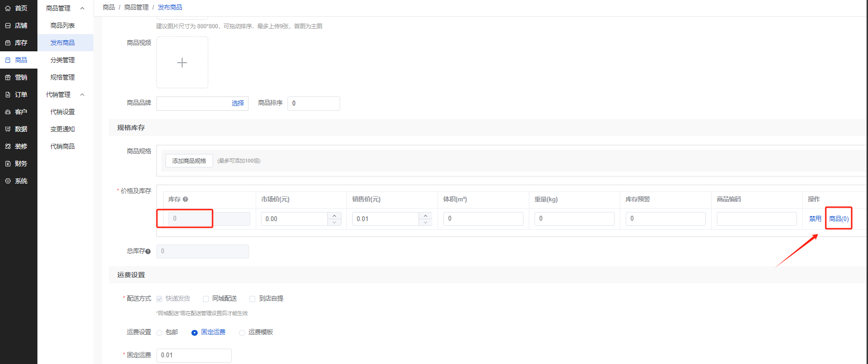Click the 添加商品规格 button
Image resolution: width=868 pixels, height=364 pixels.
(189, 161)
